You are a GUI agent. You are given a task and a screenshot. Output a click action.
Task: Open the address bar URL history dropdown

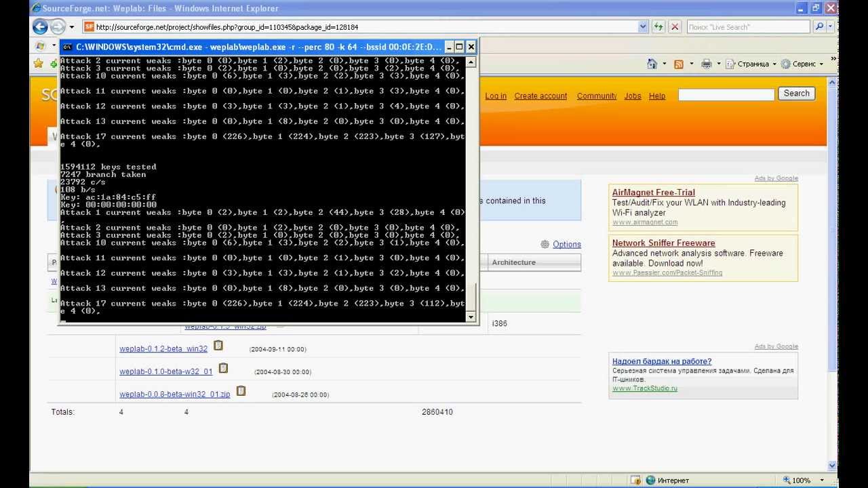[643, 27]
